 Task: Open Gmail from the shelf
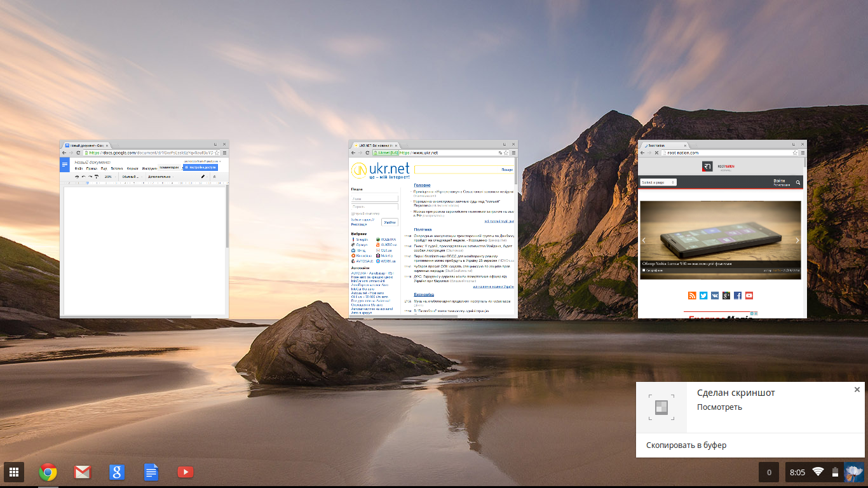82,472
